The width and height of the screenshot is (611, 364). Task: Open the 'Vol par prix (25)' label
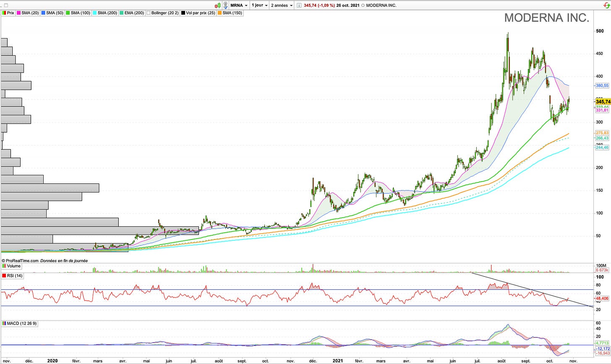198,13
